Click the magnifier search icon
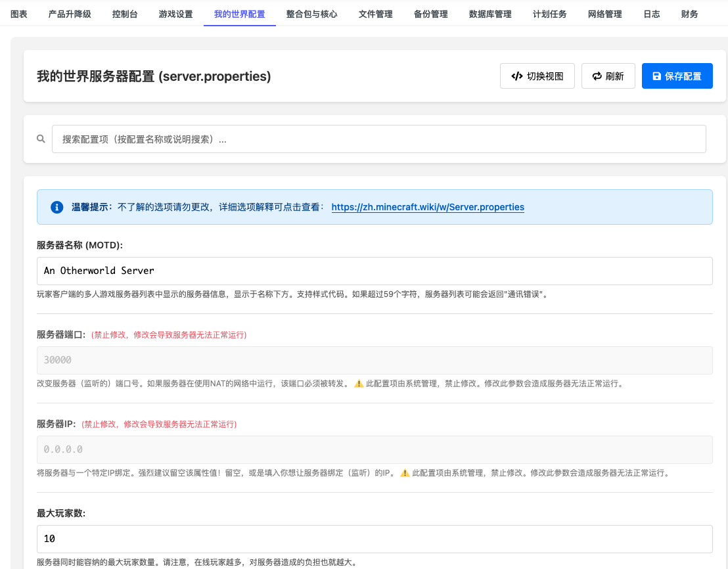Image resolution: width=728 pixels, height=569 pixels. coord(41,139)
